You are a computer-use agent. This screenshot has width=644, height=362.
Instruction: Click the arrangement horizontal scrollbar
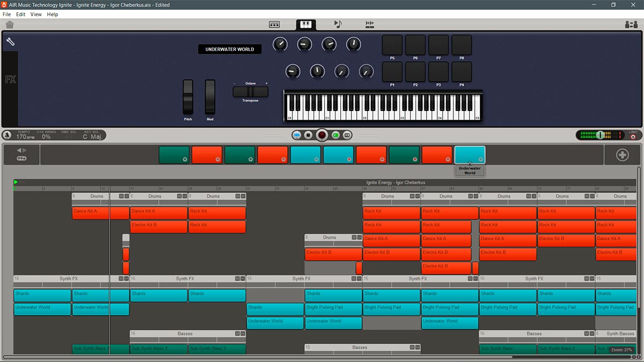[258, 357]
